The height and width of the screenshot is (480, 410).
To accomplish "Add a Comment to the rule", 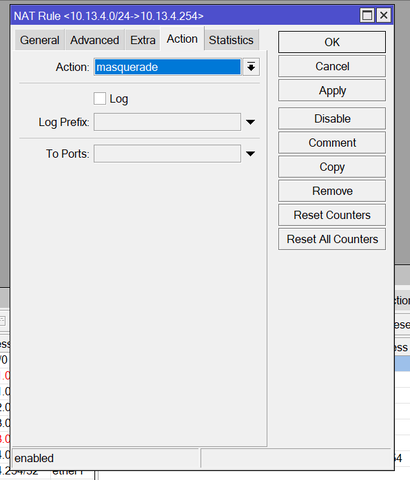I will (332, 143).
